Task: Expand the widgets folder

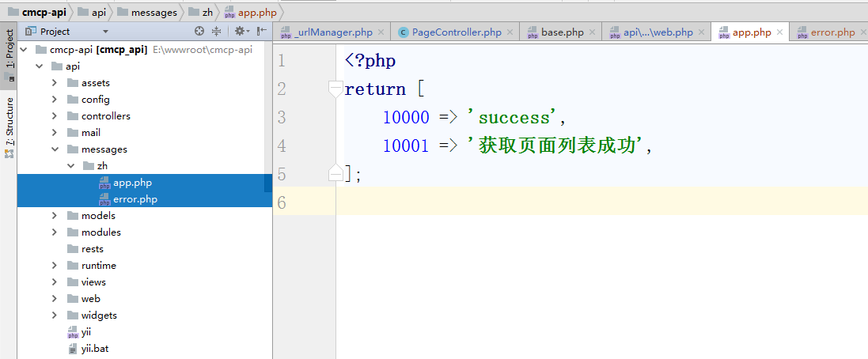Action: (55, 316)
